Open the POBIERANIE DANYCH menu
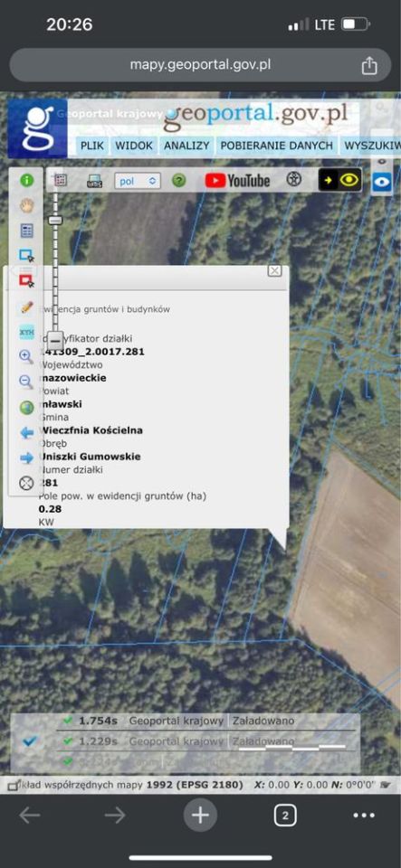The image size is (401, 868). [277, 146]
